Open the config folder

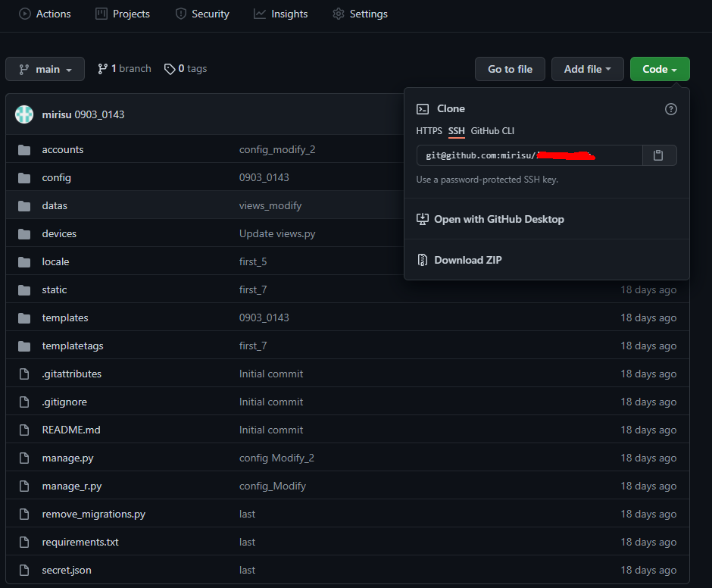(x=56, y=177)
